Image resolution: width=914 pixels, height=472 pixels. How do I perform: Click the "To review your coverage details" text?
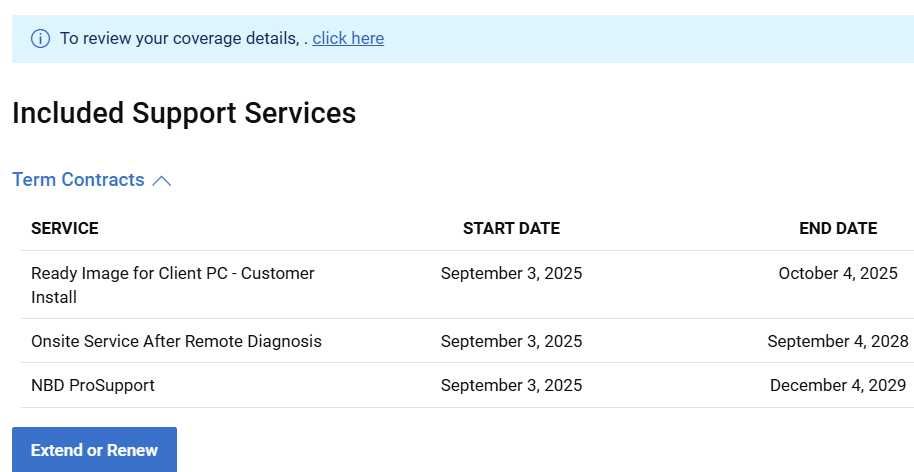tap(179, 39)
